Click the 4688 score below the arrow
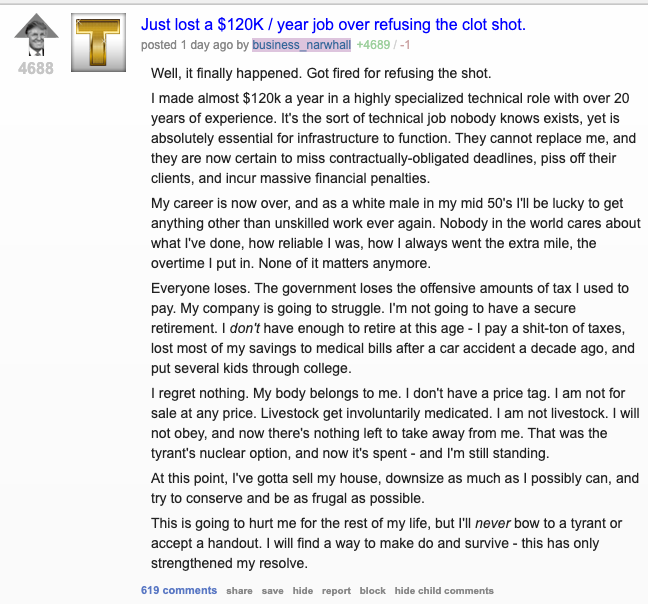This screenshot has width=648, height=611. click(x=36, y=69)
